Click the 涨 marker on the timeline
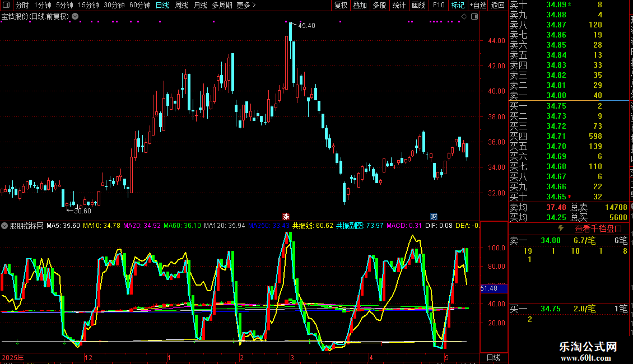The width and height of the screenshot is (633, 364). tap(286, 216)
